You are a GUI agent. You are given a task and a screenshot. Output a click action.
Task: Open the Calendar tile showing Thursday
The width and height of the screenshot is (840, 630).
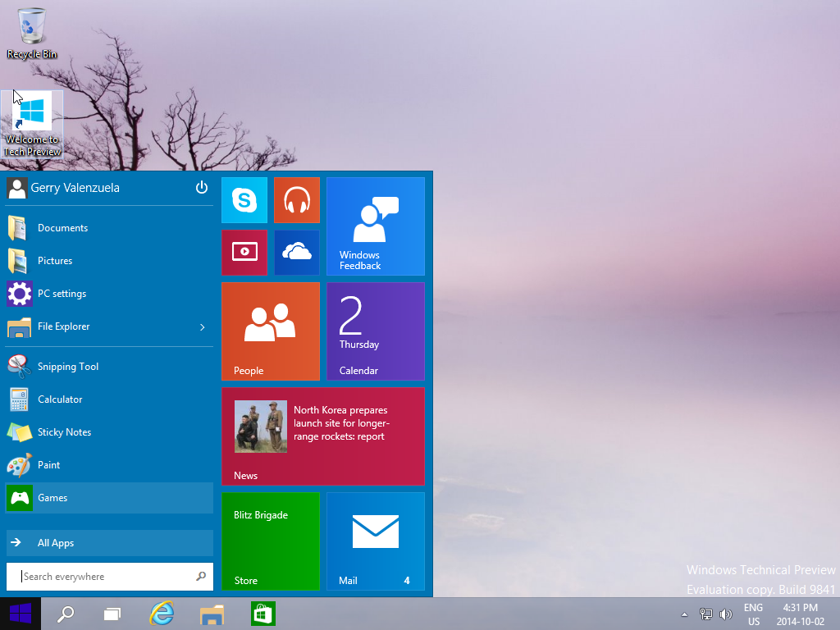click(x=376, y=331)
